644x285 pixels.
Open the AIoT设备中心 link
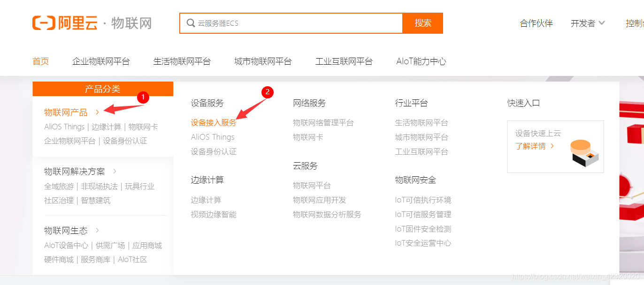66,245
